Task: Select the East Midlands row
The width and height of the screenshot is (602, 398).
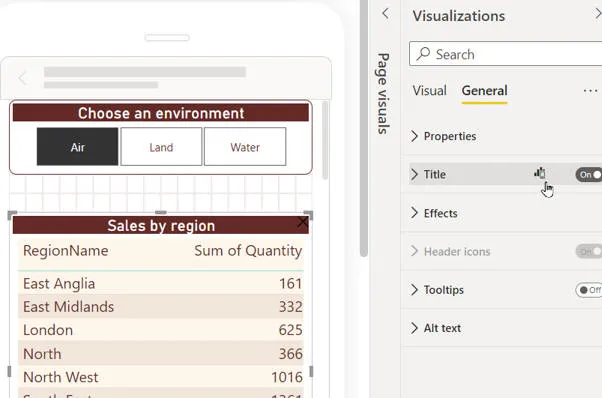Action: [x=161, y=307]
